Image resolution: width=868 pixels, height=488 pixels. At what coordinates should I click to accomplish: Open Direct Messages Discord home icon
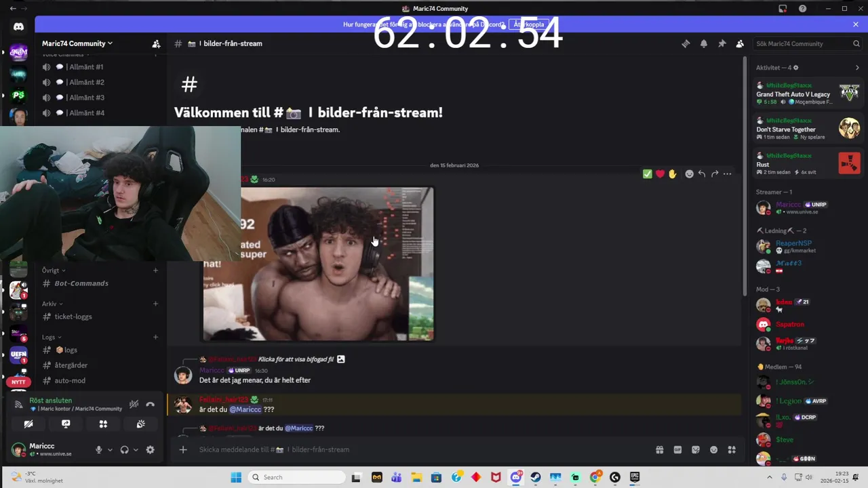[x=18, y=26]
